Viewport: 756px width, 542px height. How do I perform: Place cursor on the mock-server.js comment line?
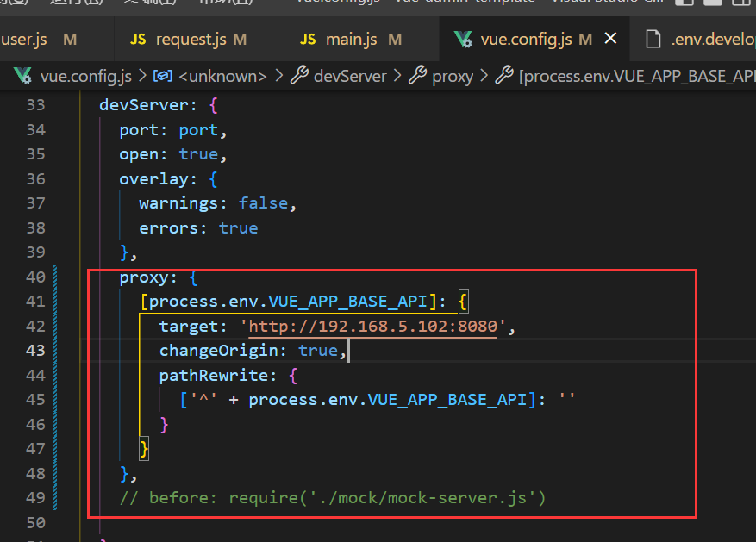click(333, 498)
